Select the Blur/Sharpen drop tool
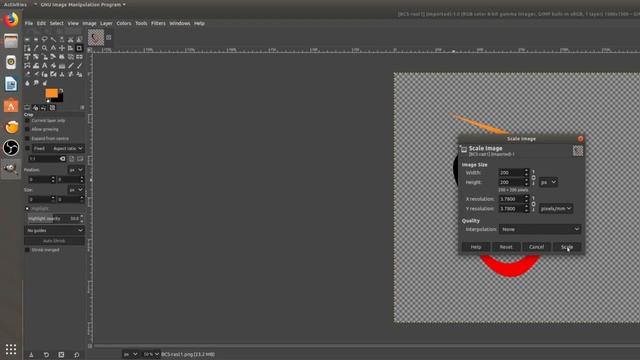Viewport: 640px width, 360px height. (x=27, y=83)
